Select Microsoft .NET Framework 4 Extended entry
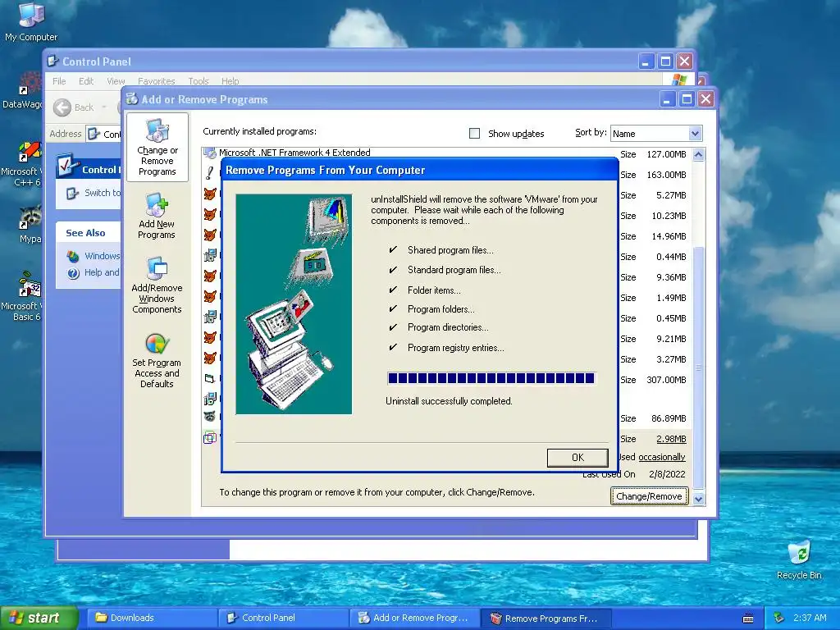 294,153
